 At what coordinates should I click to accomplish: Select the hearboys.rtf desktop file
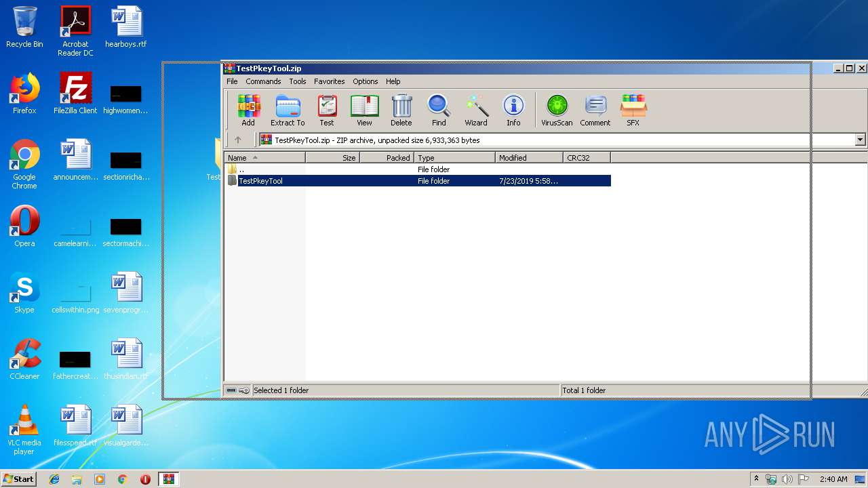click(x=126, y=27)
